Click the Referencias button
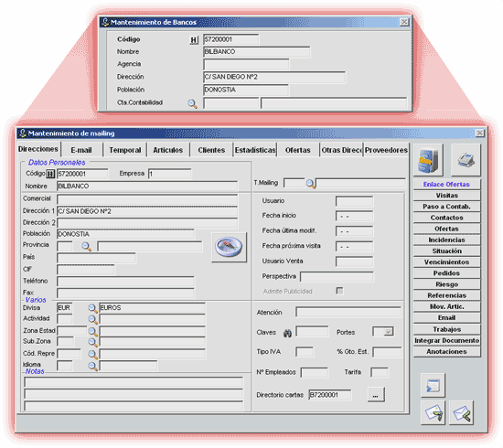This screenshot has height=448, width=503. [x=446, y=295]
